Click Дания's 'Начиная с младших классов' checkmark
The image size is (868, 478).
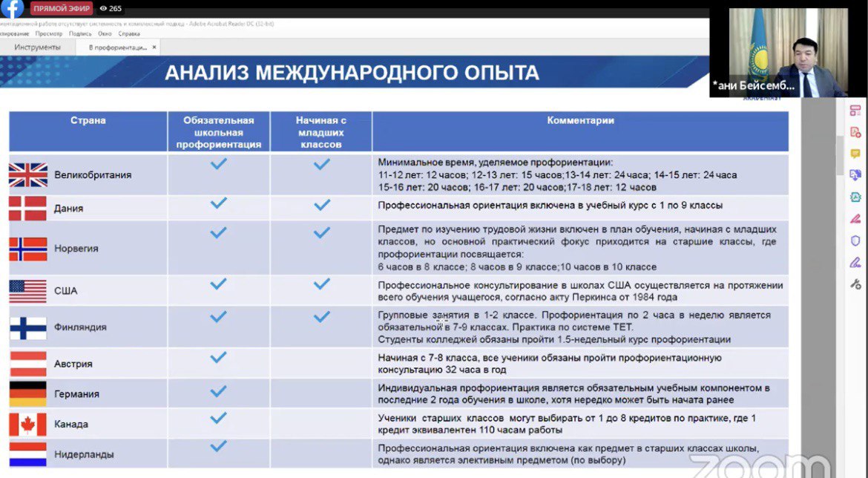tap(322, 205)
